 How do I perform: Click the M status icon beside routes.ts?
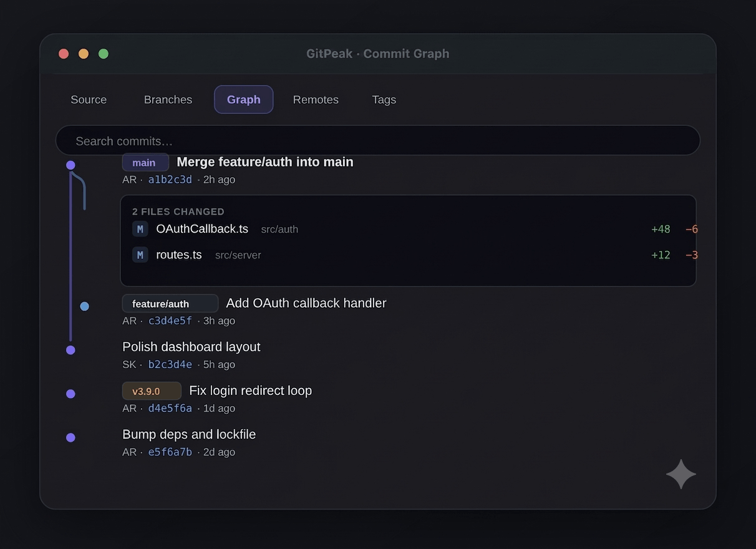click(x=140, y=255)
